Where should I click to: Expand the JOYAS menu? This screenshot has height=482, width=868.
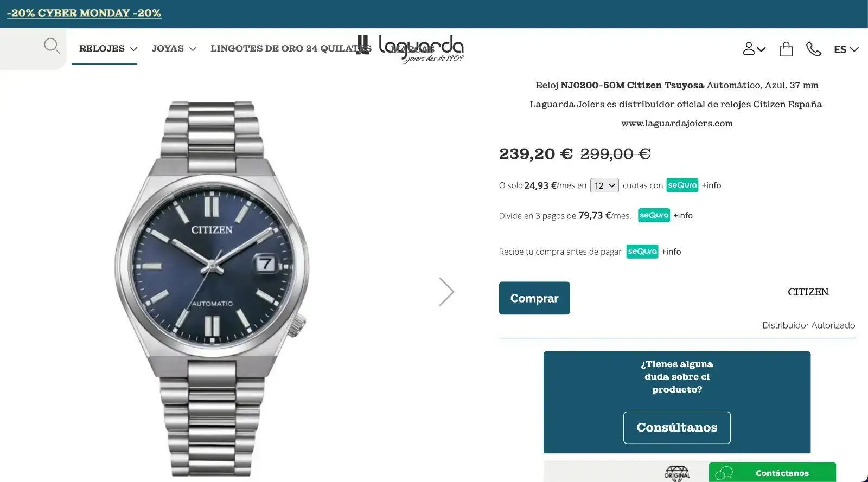(174, 48)
